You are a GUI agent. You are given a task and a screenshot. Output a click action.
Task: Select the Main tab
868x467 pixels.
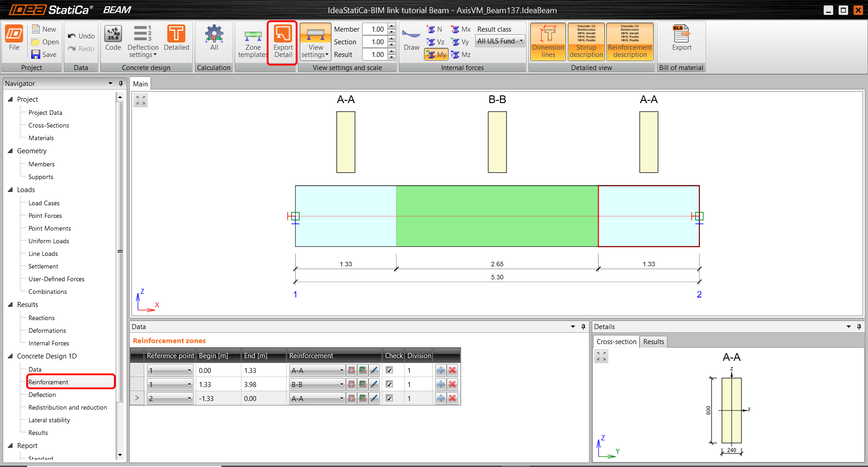click(x=140, y=84)
